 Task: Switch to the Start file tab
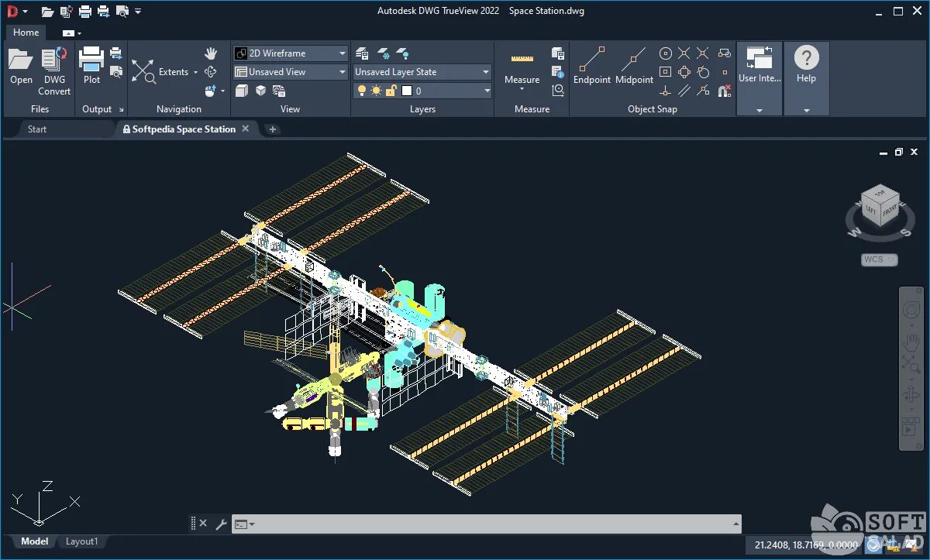click(37, 129)
